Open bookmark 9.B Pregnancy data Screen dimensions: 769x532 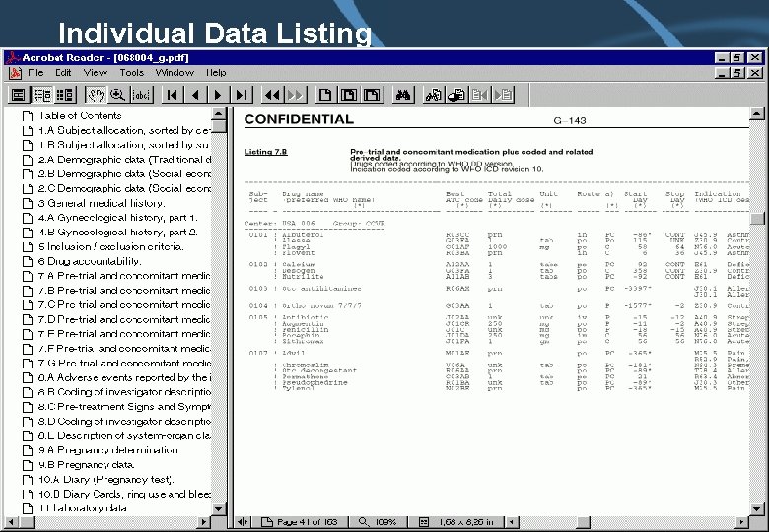pyautogui.click(x=86, y=465)
